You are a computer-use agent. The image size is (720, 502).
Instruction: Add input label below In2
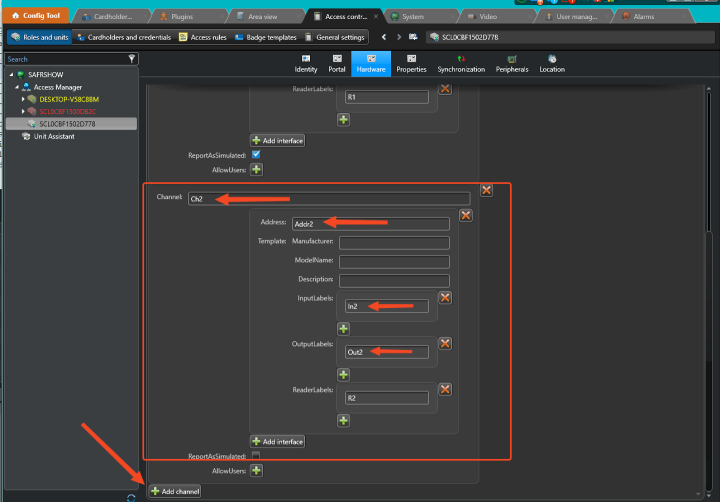[x=343, y=329]
